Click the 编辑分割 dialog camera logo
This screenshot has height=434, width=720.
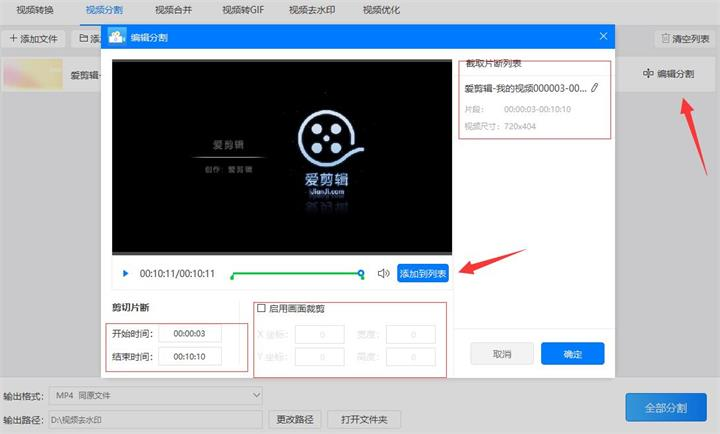coord(117,37)
